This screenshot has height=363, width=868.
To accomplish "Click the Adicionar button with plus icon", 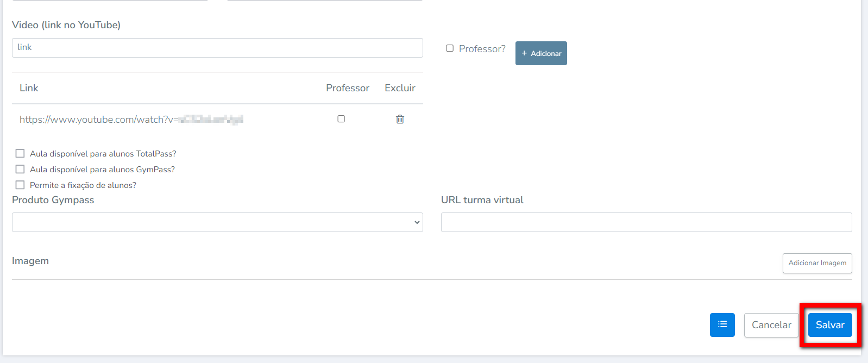I will point(541,53).
